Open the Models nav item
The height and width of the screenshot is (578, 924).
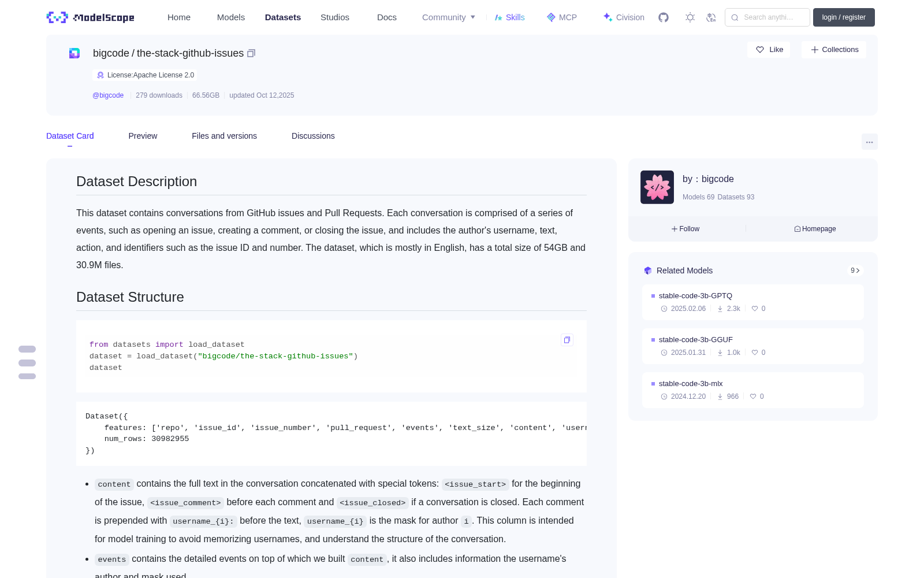pyautogui.click(x=231, y=17)
